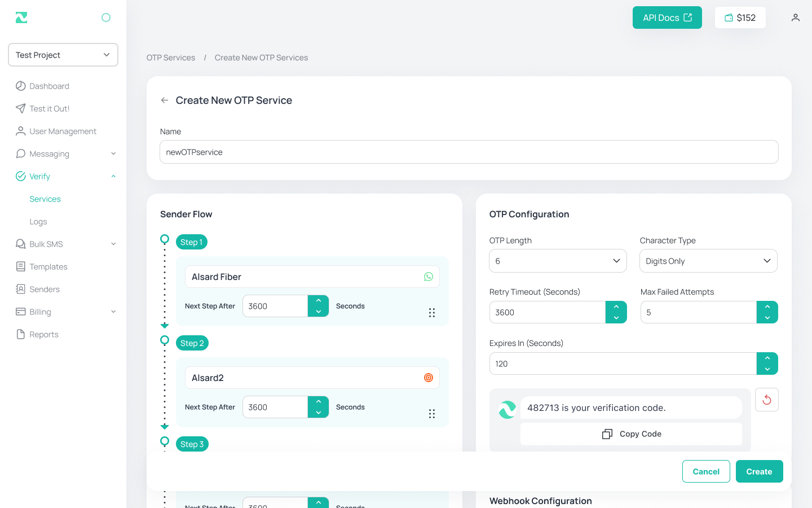Click the verification code message text
Viewport: 812px width, 508px height.
[597, 408]
